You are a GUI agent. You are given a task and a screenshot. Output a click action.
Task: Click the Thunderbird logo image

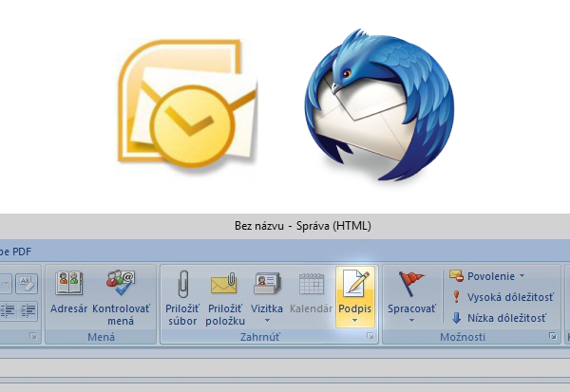coord(379,105)
